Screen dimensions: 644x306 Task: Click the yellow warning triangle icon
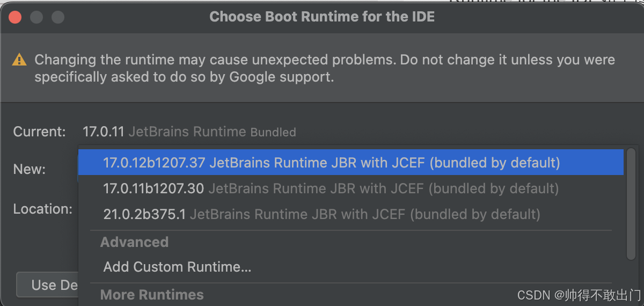pyautogui.click(x=19, y=60)
